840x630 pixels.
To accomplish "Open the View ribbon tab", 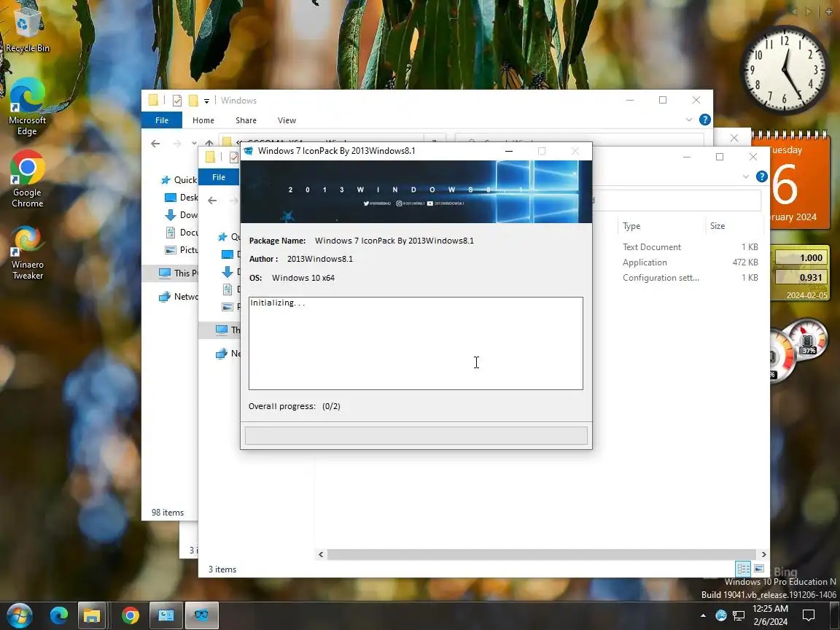I will [x=287, y=120].
